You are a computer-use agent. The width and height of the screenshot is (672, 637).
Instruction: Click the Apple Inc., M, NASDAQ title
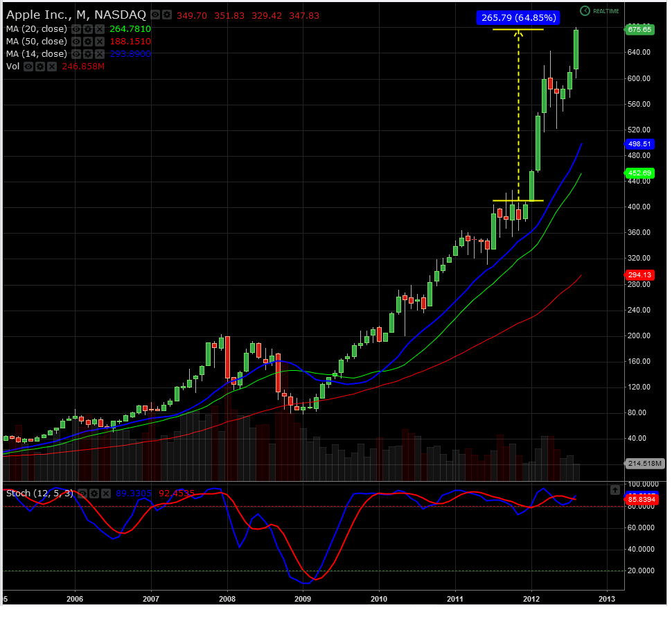[x=76, y=15]
